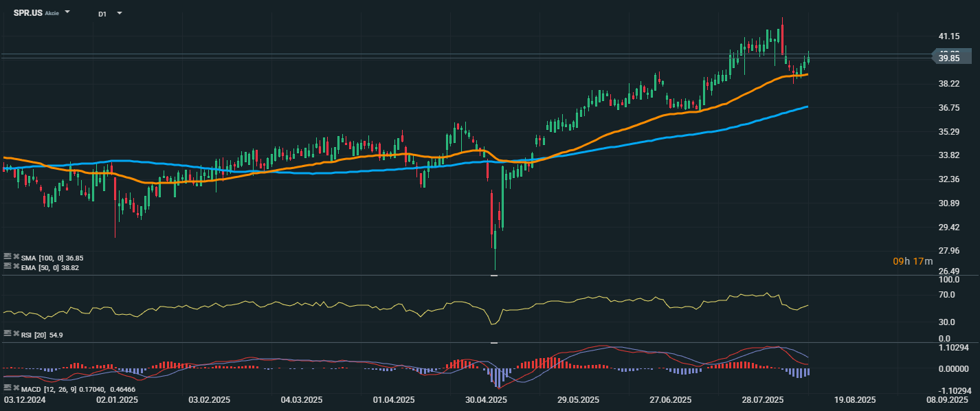Click the RSI 30.0 level label
Viewport: 980px width, 411px height.
pyautogui.click(x=948, y=322)
